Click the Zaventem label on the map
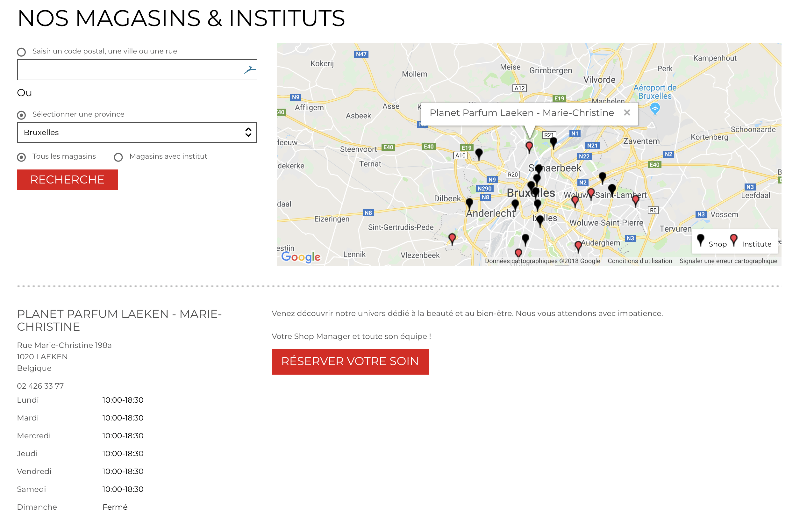The image size is (807, 532). [x=641, y=141]
